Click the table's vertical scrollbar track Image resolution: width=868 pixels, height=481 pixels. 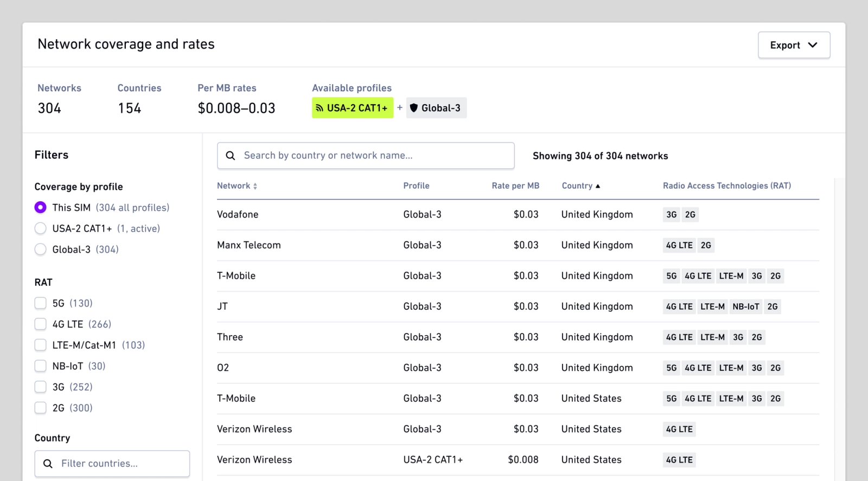pyautogui.click(x=840, y=329)
